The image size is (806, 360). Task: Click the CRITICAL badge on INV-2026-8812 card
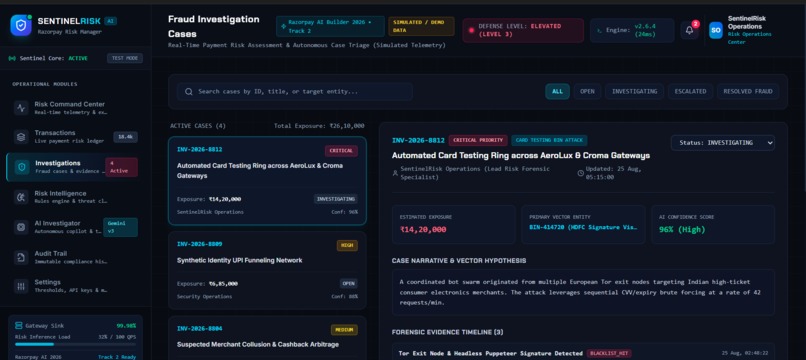point(341,151)
